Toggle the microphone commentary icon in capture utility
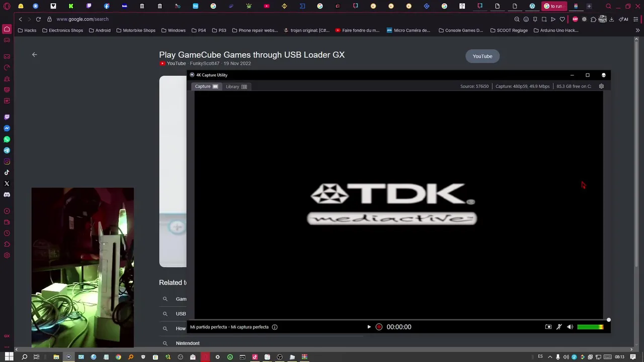This screenshot has height=362, width=644. coord(559,327)
